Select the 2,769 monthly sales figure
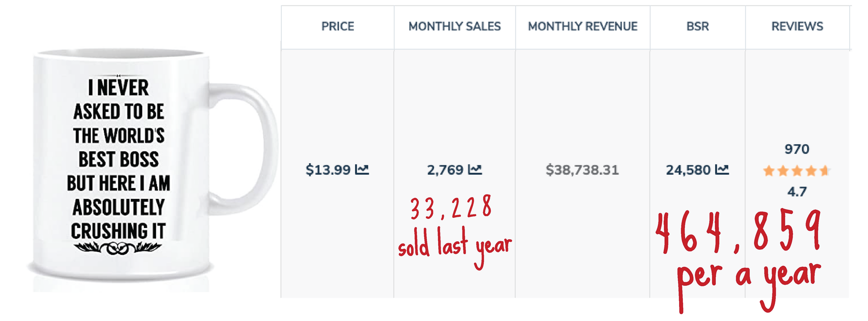868x321 pixels. pos(445,170)
